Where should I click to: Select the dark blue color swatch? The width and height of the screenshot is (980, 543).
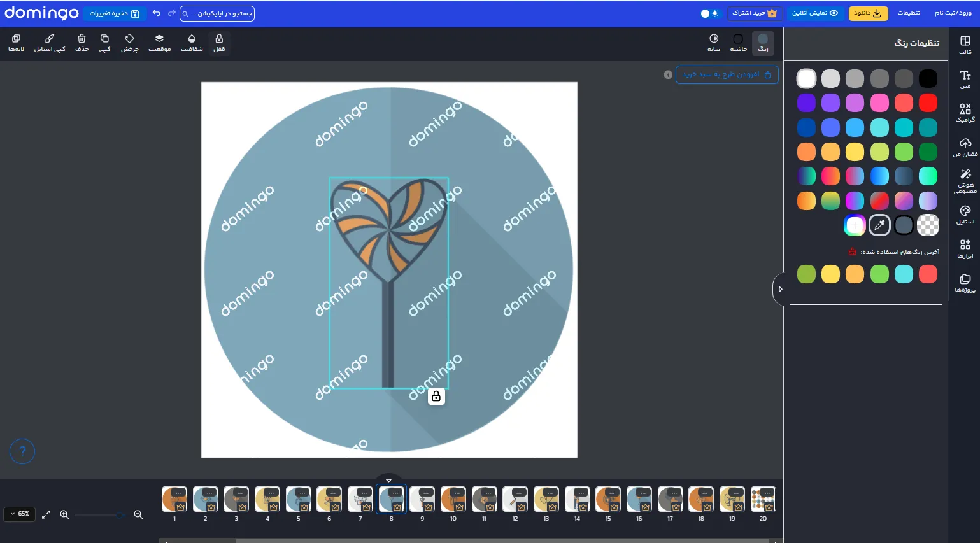(x=806, y=127)
